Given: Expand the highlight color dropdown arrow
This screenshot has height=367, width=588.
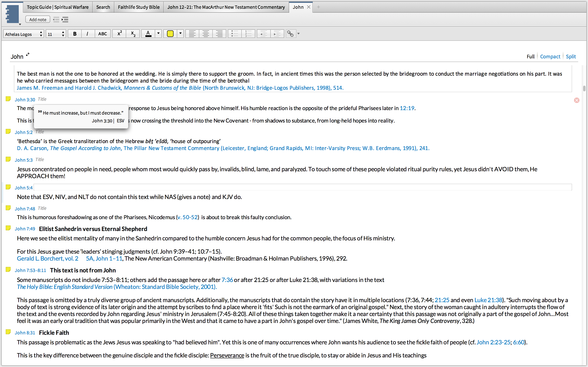Looking at the screenshot, I should pos(180,33).
